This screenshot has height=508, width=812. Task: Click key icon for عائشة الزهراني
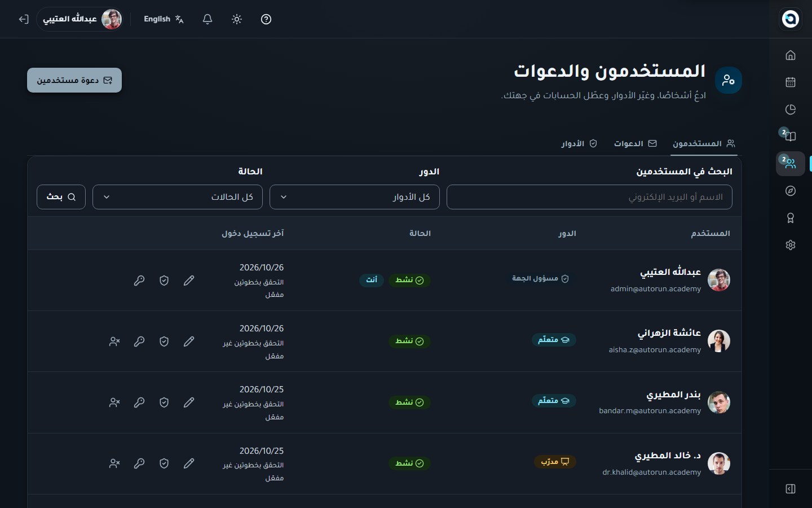point(139,341)
